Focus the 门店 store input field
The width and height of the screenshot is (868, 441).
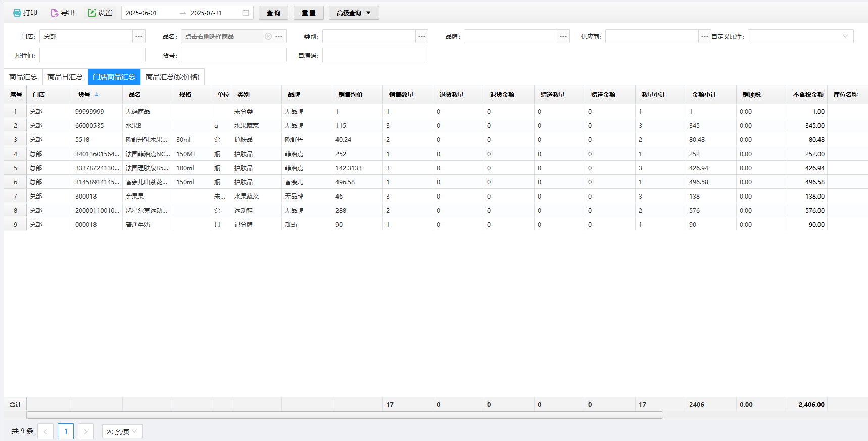point(86,36)
